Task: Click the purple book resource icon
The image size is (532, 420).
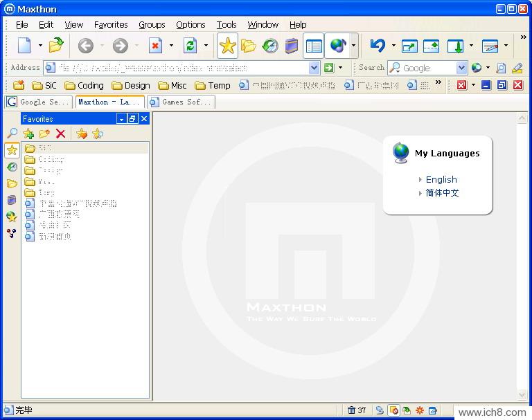Action: pos(292,46)
